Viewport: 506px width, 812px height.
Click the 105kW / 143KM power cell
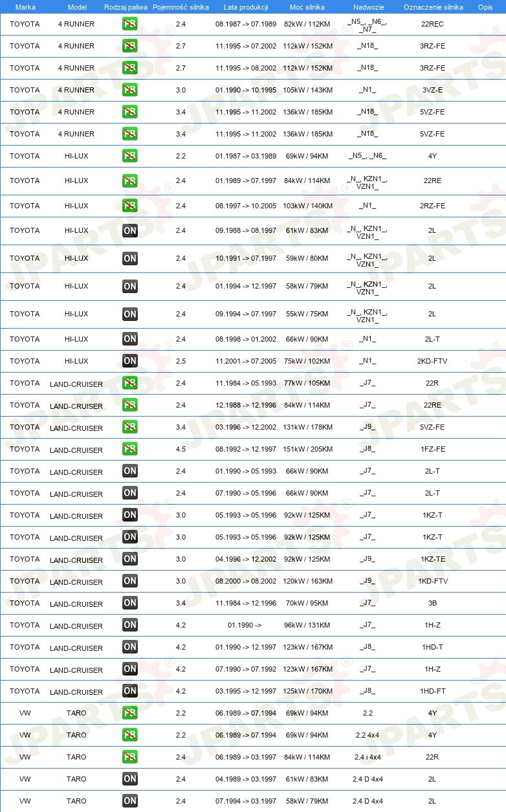307,90
